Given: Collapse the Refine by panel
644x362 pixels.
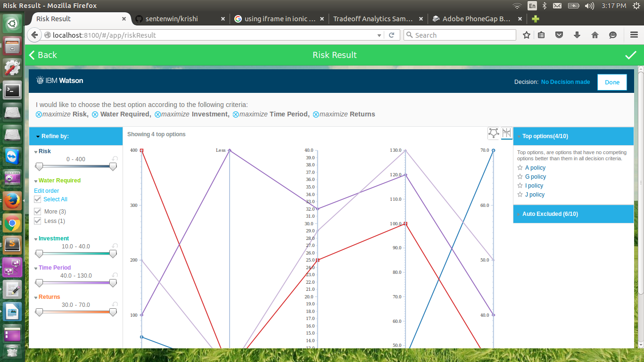Looking at the screenshot, I should pos(38,137).
